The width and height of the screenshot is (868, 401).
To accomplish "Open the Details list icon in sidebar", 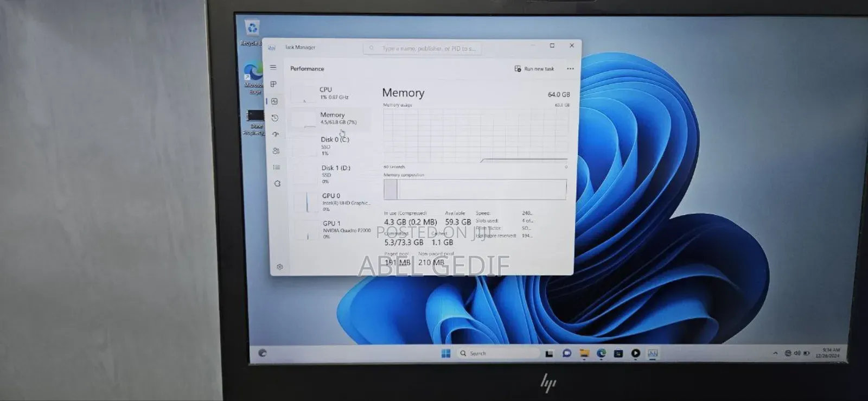I will point(277,167).
